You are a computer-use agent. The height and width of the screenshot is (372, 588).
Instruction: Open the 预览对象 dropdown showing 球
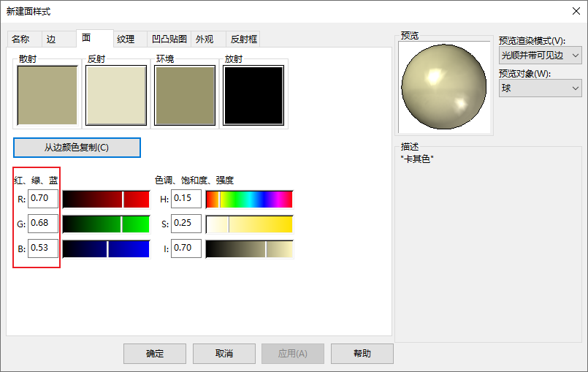[x=540, y=88]
